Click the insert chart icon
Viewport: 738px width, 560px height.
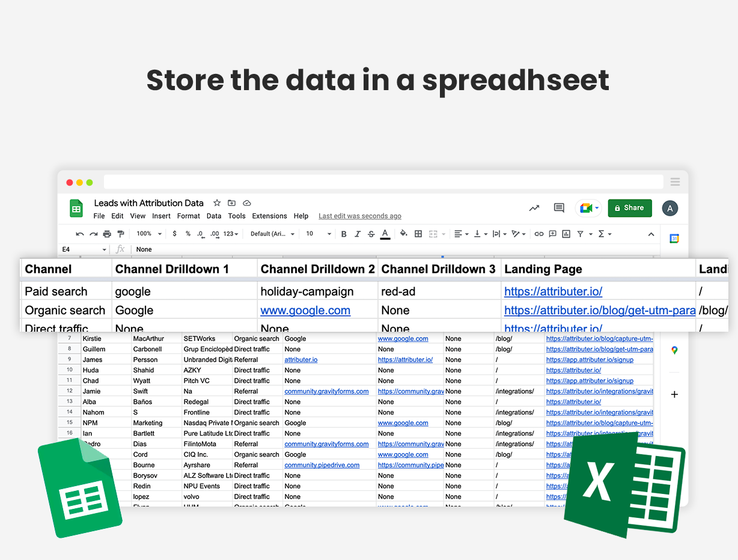(x=566, y=234)
